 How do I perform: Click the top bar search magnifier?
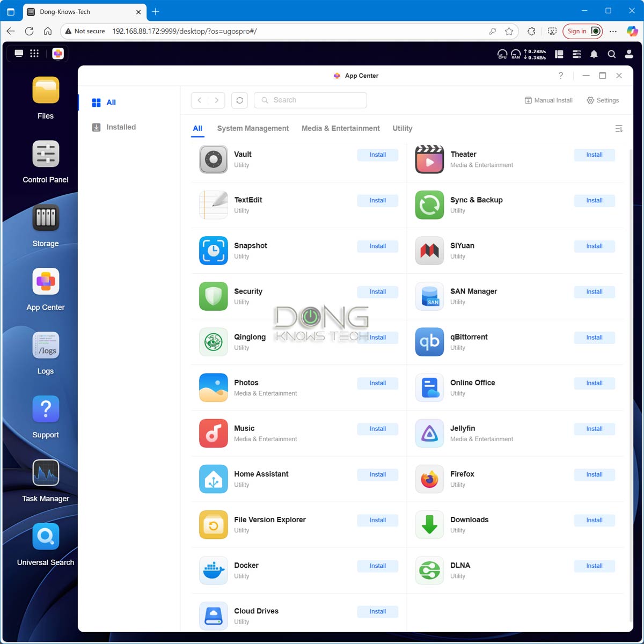pos(611,54)
